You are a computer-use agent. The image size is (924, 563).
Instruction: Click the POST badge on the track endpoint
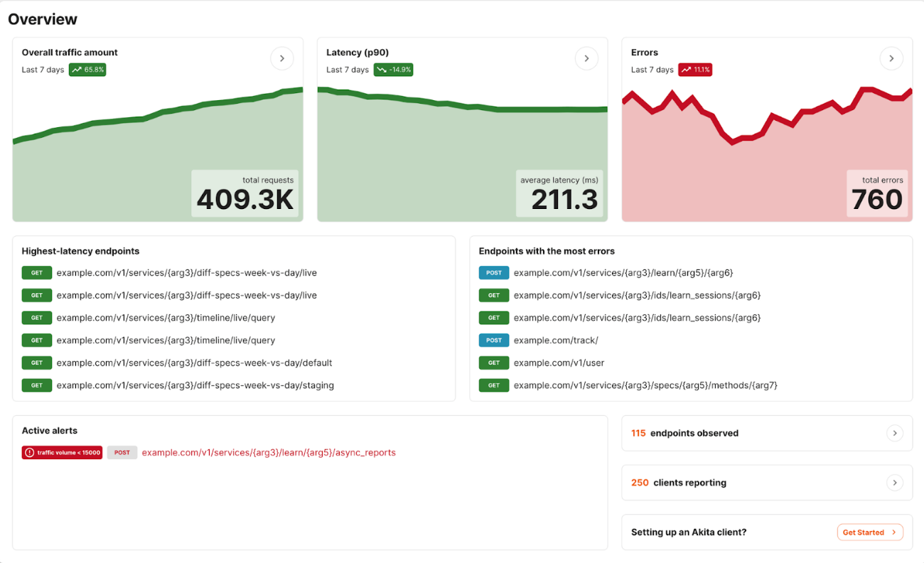[x=493, y=340]
